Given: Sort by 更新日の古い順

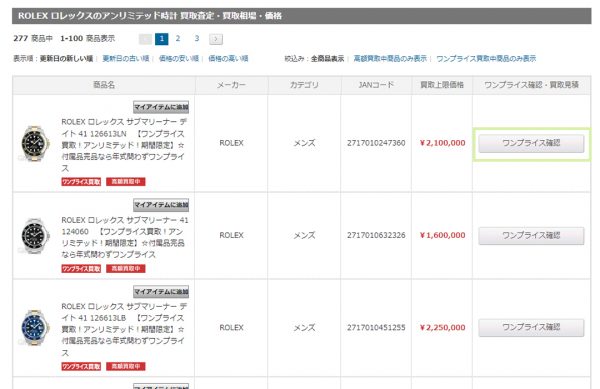Looking at the screenshot, I should coord(126,59).
